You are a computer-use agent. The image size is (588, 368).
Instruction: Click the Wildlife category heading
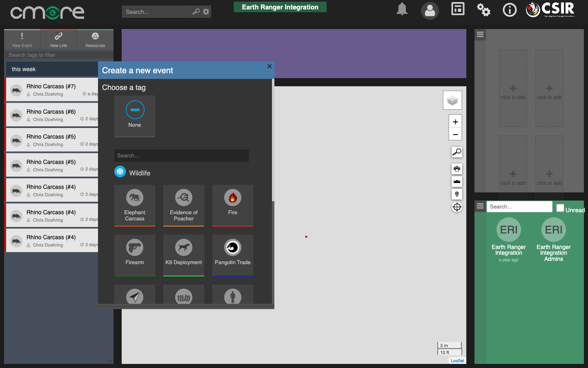pos(140,173)
